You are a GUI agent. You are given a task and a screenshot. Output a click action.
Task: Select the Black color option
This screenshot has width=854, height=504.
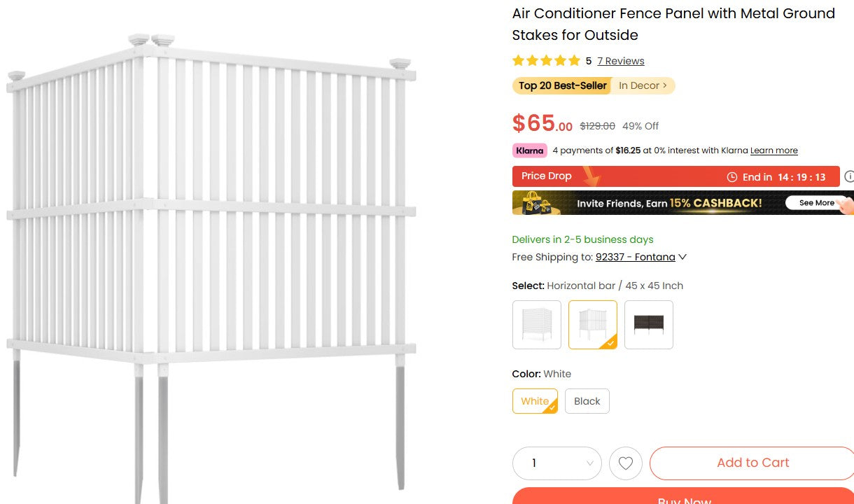coord(587,400)
